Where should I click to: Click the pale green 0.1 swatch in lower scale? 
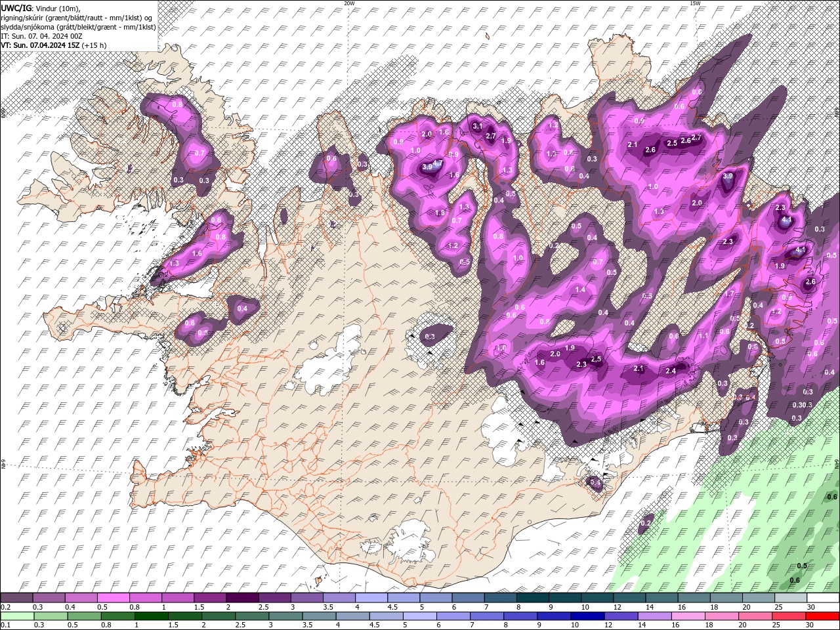[x=17, y=616]
